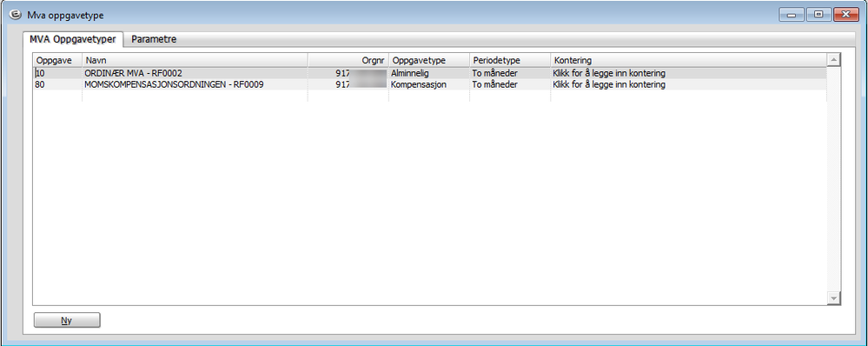This screenshot has width=868, height=346.
Task: Open kontering link for ORDINÆR MVA row
Action: coord(688,73)
